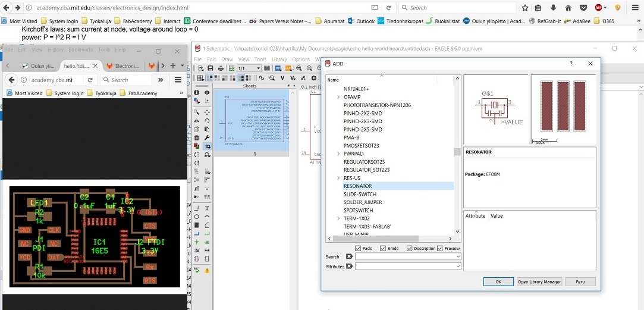Screen dimensions: 644x310
Task: Expand the TERM-1X02 tree entry
Action: pos(338,218)
